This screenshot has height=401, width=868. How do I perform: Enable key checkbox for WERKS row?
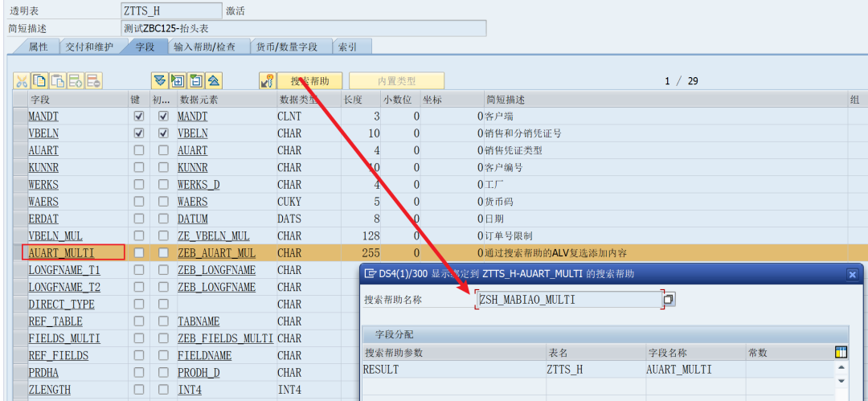[139, 185]
